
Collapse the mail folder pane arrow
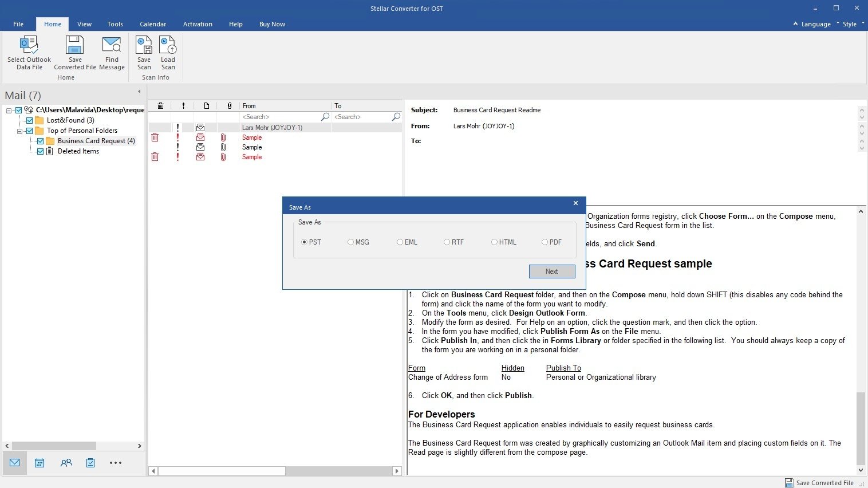coord(139,92)
